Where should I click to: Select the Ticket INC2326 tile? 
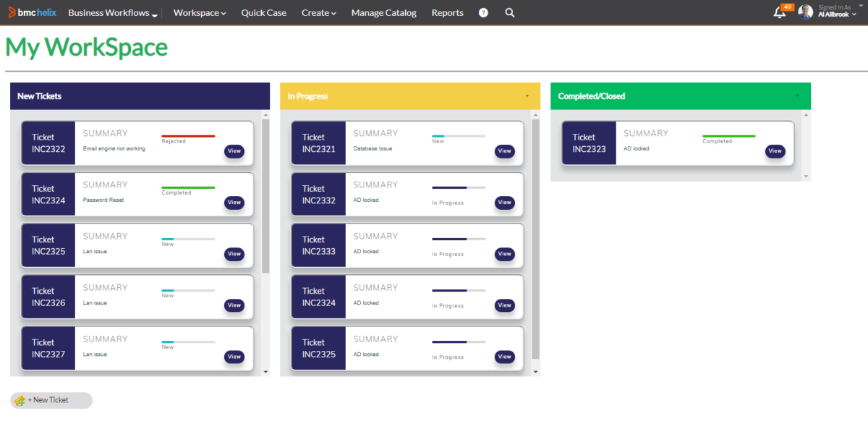click(x=48, y=297)
